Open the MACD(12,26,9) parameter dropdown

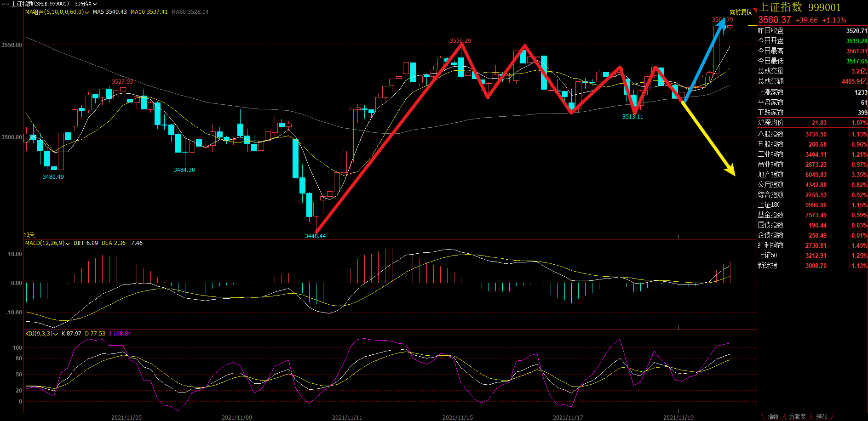tap(68, 244)
